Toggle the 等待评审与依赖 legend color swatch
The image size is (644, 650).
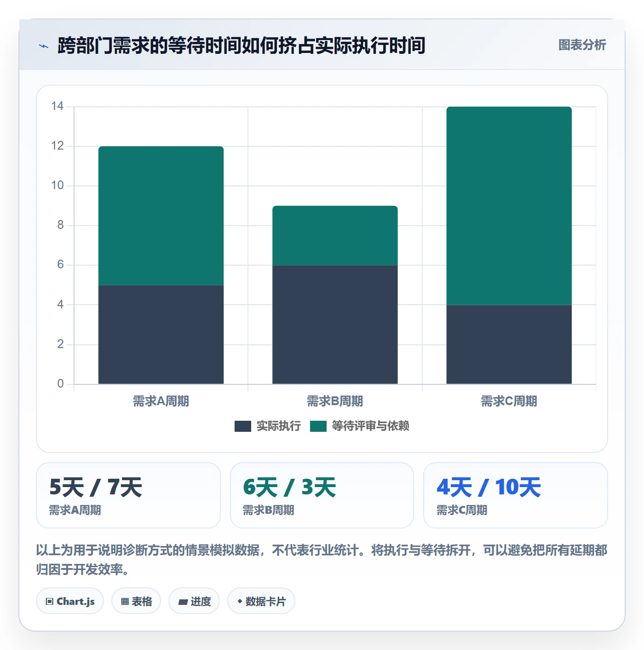point(318,426)
